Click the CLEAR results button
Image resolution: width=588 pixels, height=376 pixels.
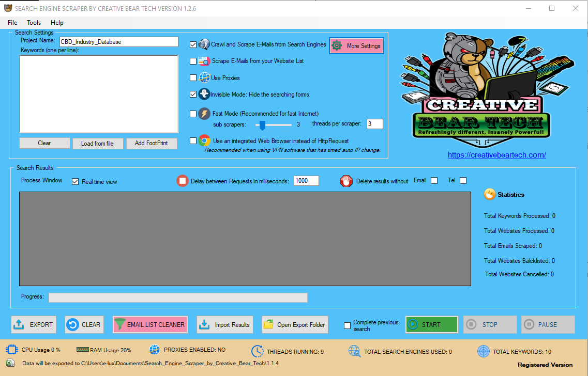click(84, 324)
